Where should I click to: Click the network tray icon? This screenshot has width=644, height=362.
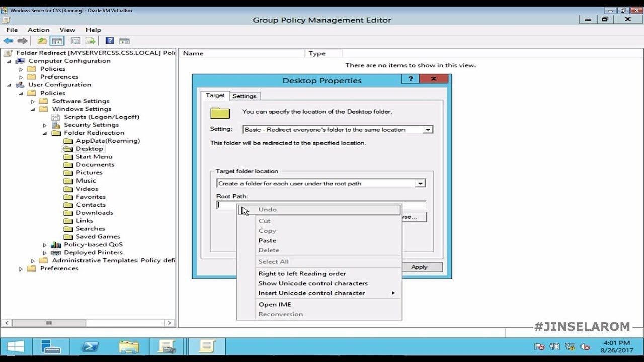[x=570, y=347]
